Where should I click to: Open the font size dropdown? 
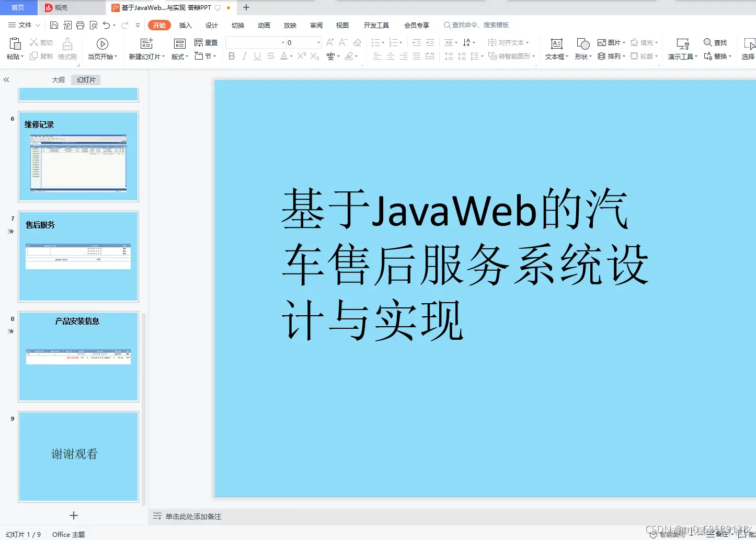(x=317, y=42)
